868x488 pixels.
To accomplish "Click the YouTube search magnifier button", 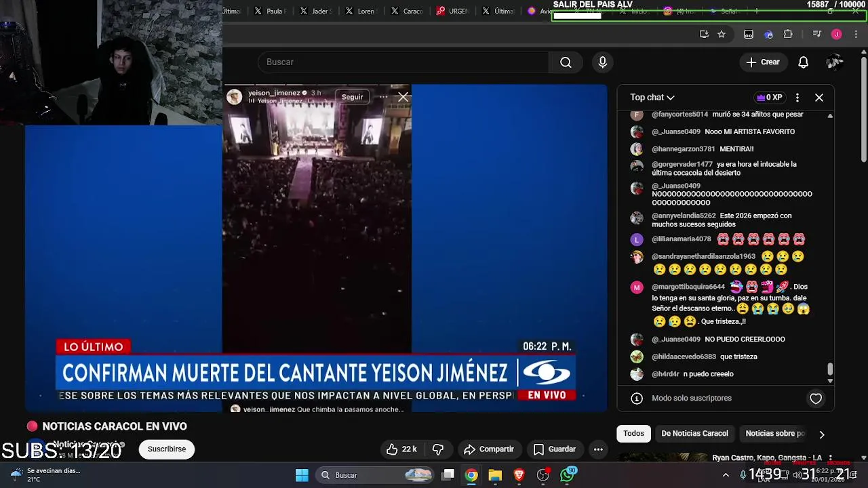I will tap(566, 62).
